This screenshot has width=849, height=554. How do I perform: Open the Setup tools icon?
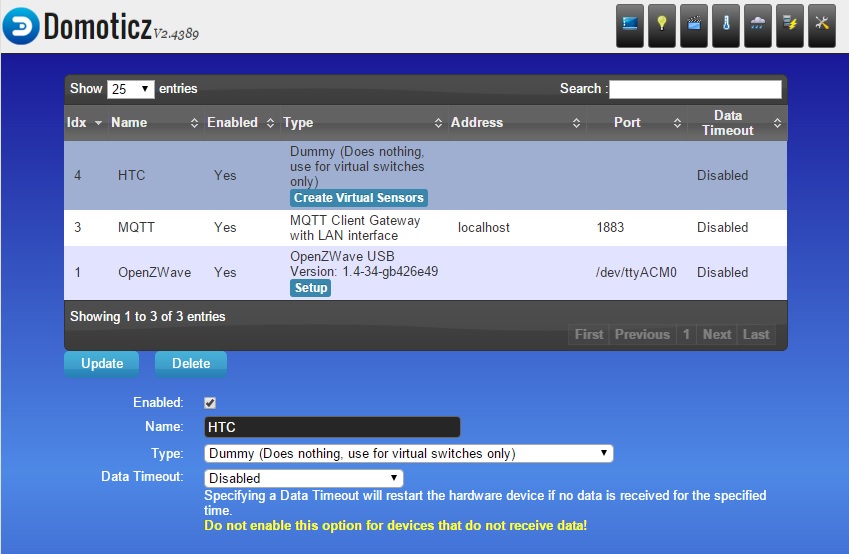coord(822,25)
